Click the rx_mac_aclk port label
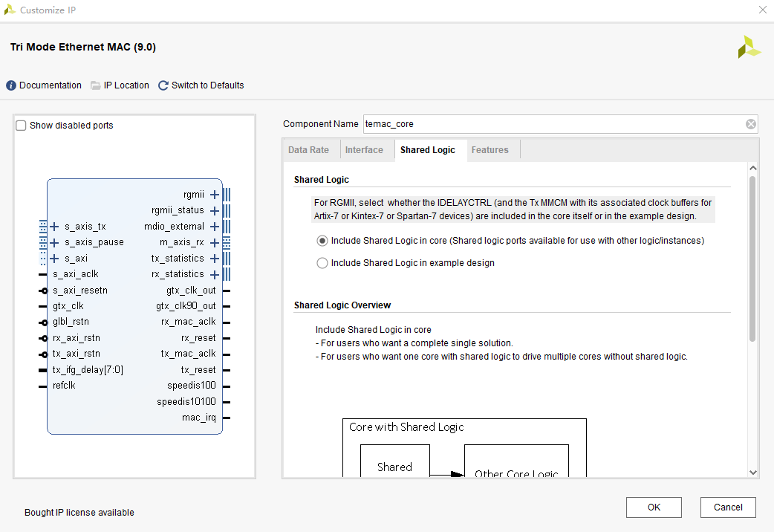The image size is (774, 532). tap(189, 322)
